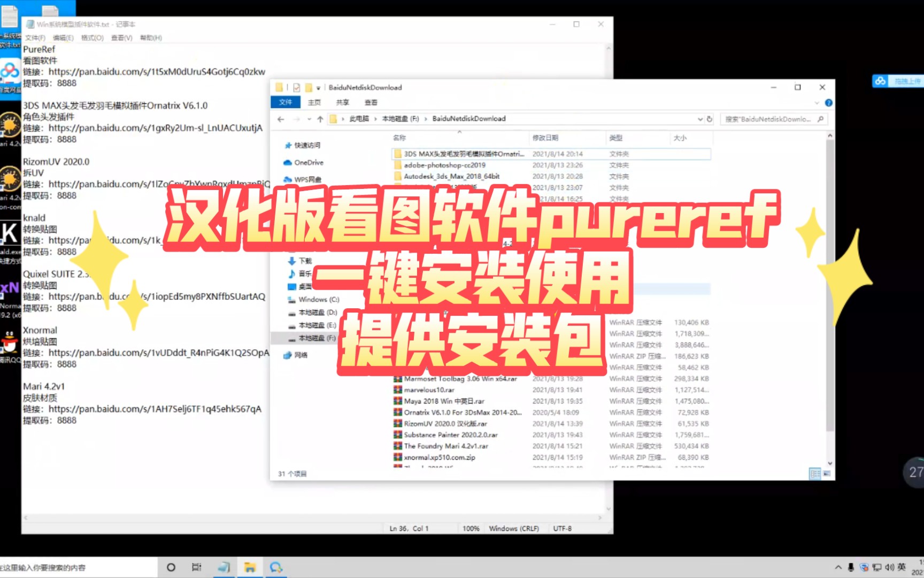Open the Tencent QQ desktop icon
The height and width of the screenshot is (578, 924).
[x=10, y=347]
